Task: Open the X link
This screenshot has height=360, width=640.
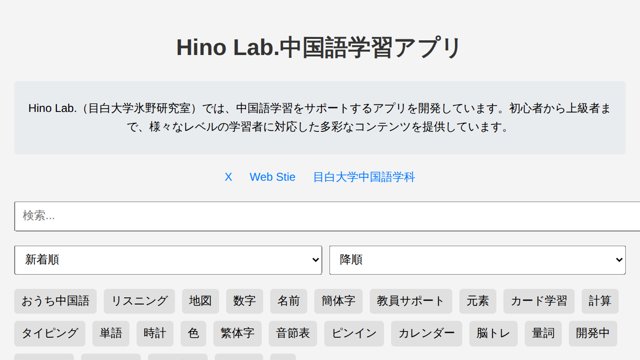Action: tap(228, 177)
